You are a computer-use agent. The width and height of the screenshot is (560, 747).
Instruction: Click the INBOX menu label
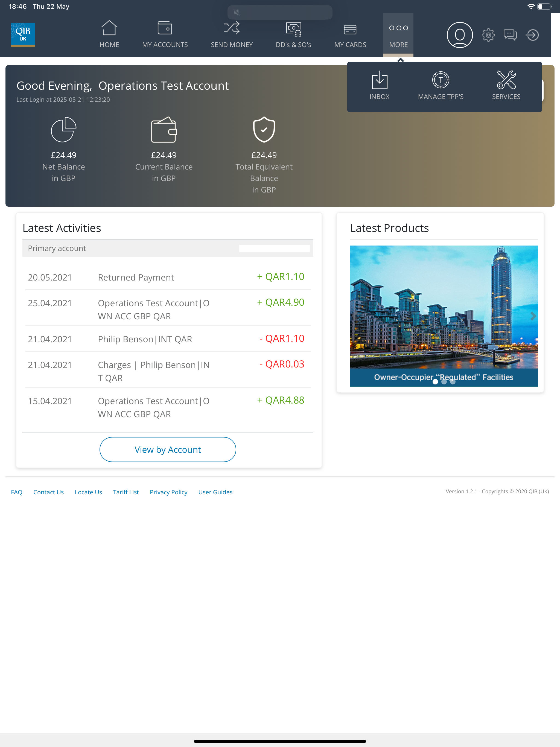379,97
